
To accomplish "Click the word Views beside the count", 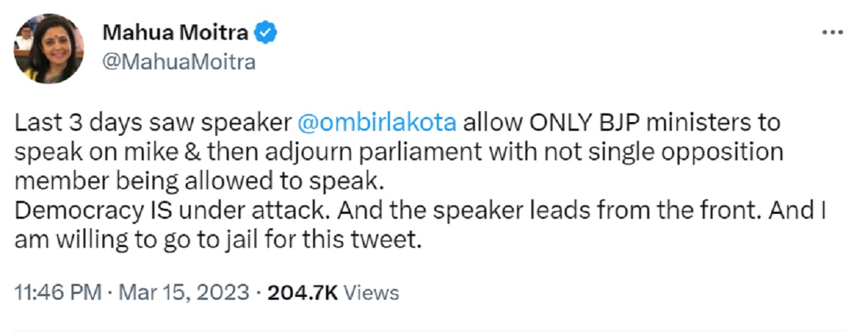I will pos(370,293).
